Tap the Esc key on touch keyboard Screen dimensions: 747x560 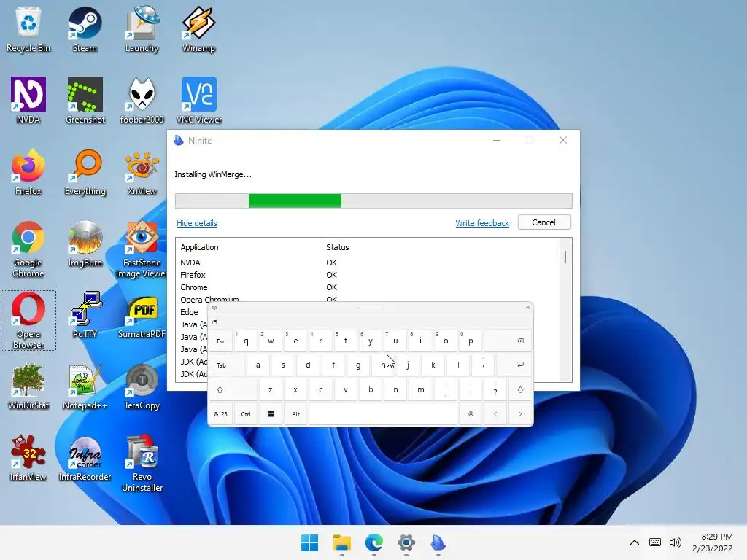coord(221,341)
